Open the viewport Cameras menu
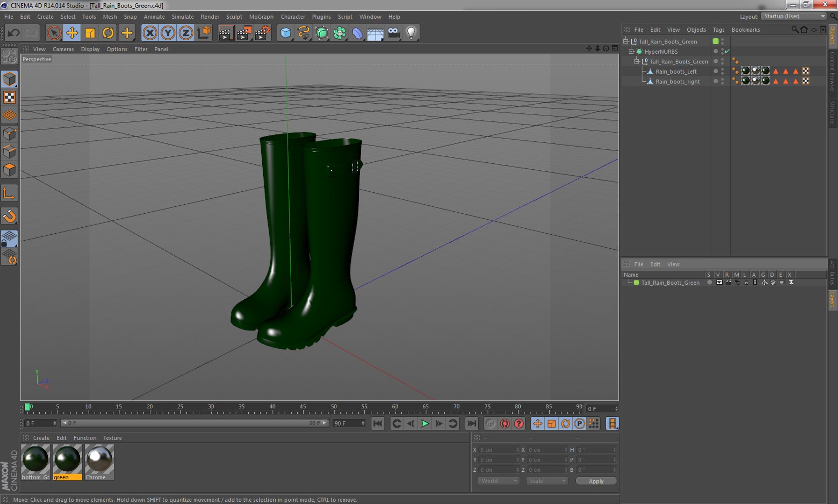The image size is (838, 504). [x=63, y=49]
